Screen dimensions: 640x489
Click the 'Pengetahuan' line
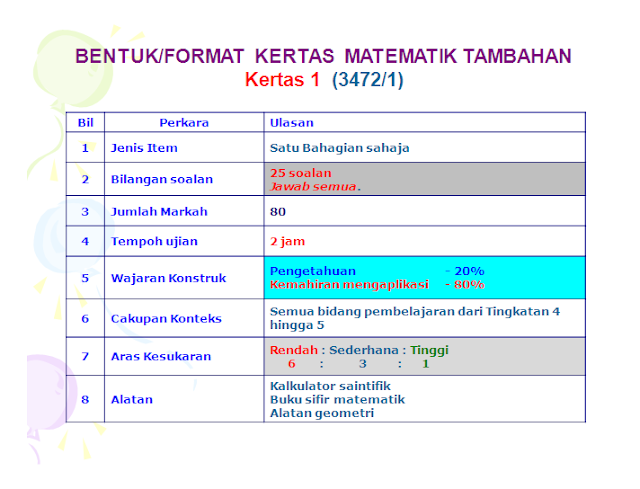[x=313, y=271]
